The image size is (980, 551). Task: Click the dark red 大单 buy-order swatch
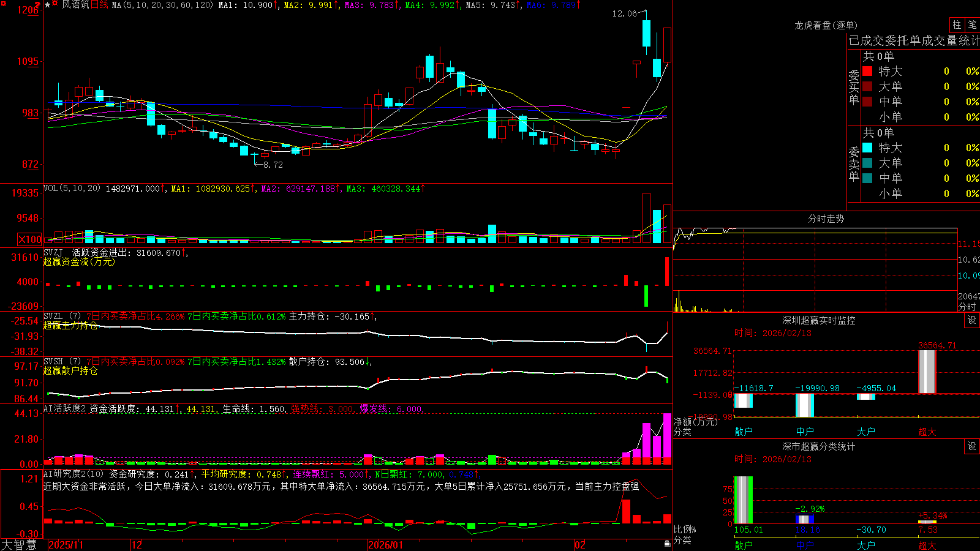[x=867, y=86]
